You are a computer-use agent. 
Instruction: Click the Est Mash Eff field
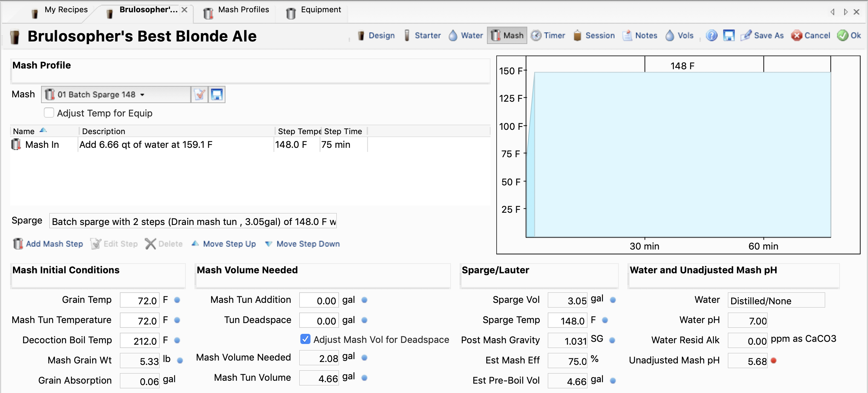pyautogui.click(x=568, y=361)
